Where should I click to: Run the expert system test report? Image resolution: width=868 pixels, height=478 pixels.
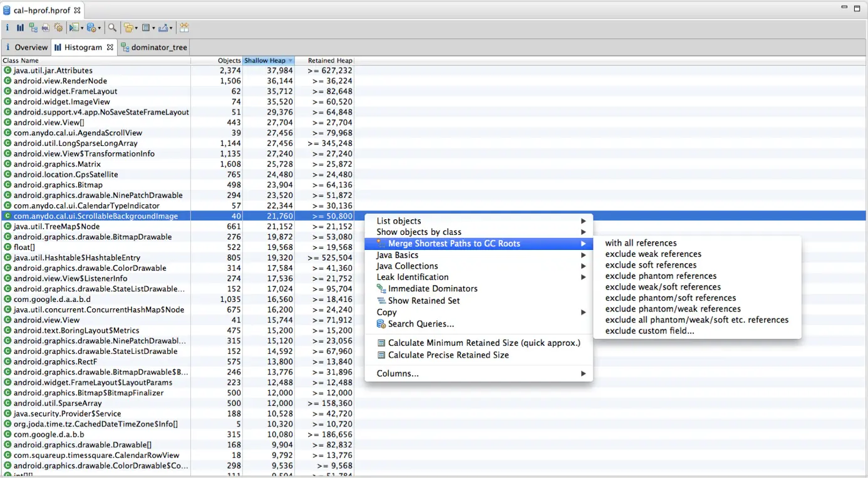(x=74, y=28)
